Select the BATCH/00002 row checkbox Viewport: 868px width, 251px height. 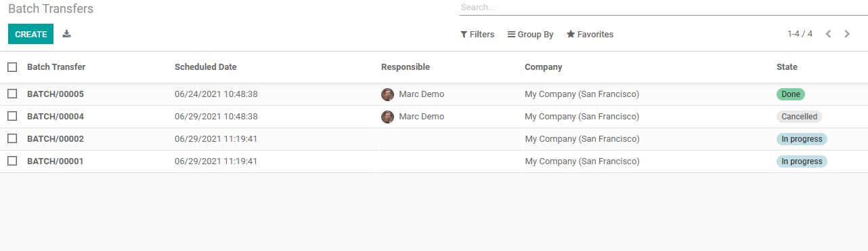12,138
